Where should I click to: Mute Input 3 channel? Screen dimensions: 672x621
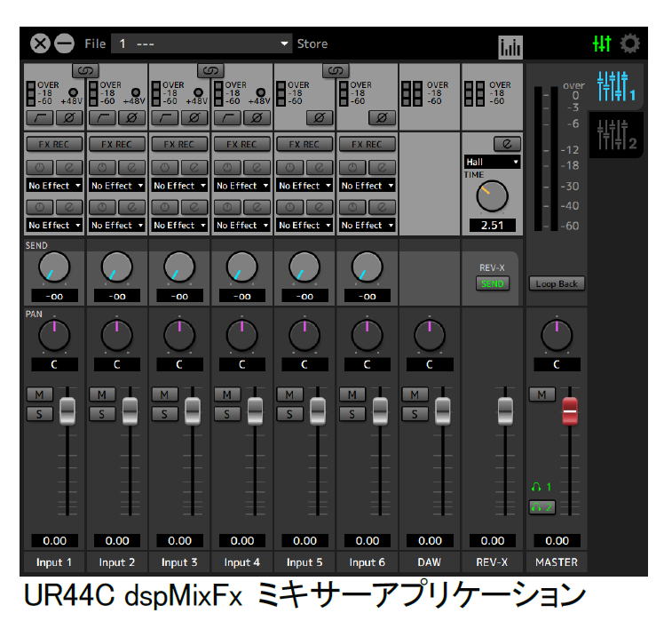164,394
